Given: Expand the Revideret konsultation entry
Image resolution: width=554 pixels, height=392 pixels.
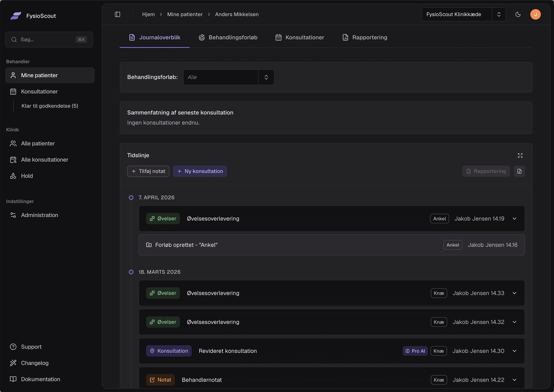Looking at the screenshot, I should (x=515, y=351).
